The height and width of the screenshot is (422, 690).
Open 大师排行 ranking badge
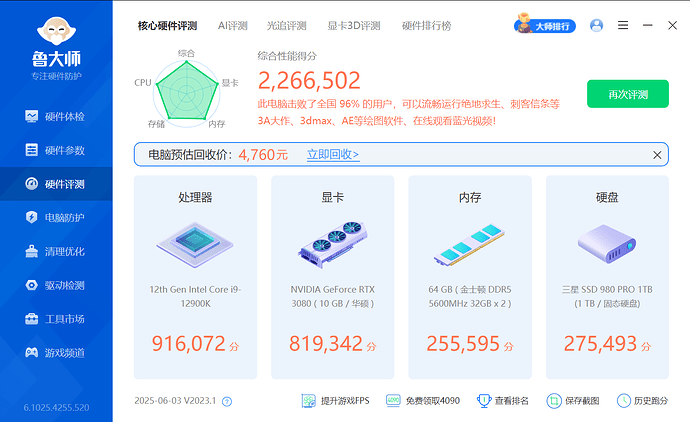545,24
